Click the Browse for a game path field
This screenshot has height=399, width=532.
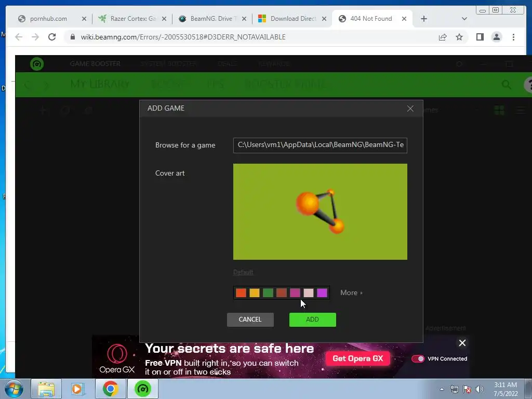pos(320,145)
